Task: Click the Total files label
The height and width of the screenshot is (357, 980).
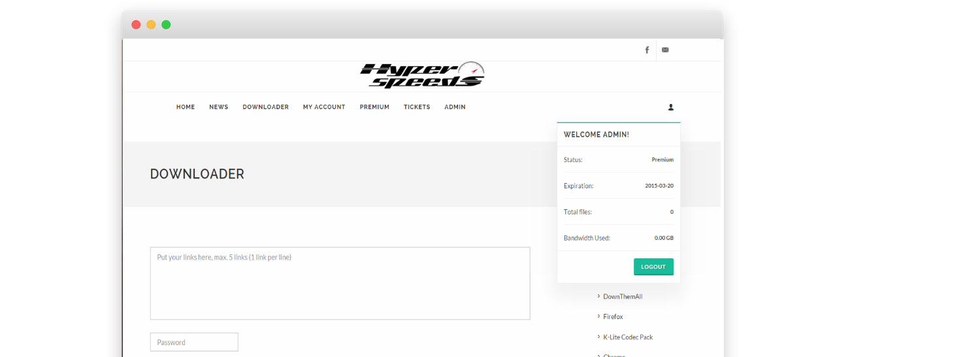Action: click(x=578, y=212)
